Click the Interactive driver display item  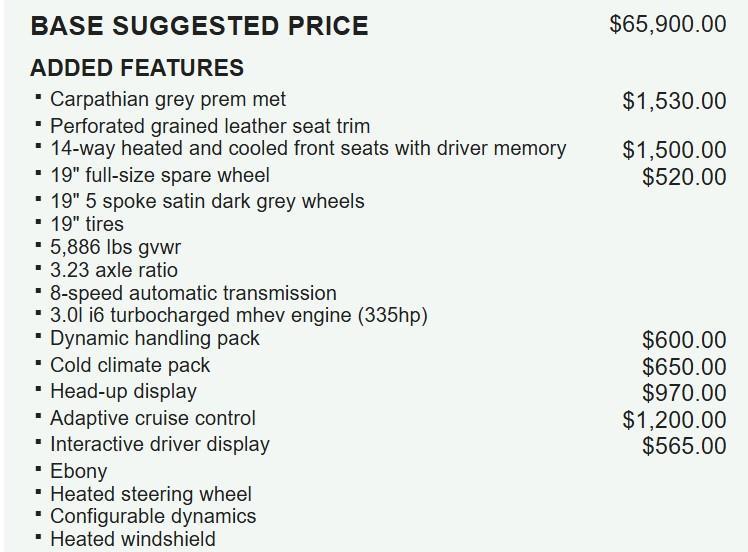[159, 444]
